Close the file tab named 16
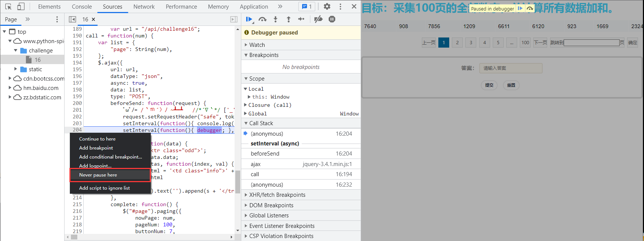The width and height of the screenshot is (644, 241). coord(93,19)
